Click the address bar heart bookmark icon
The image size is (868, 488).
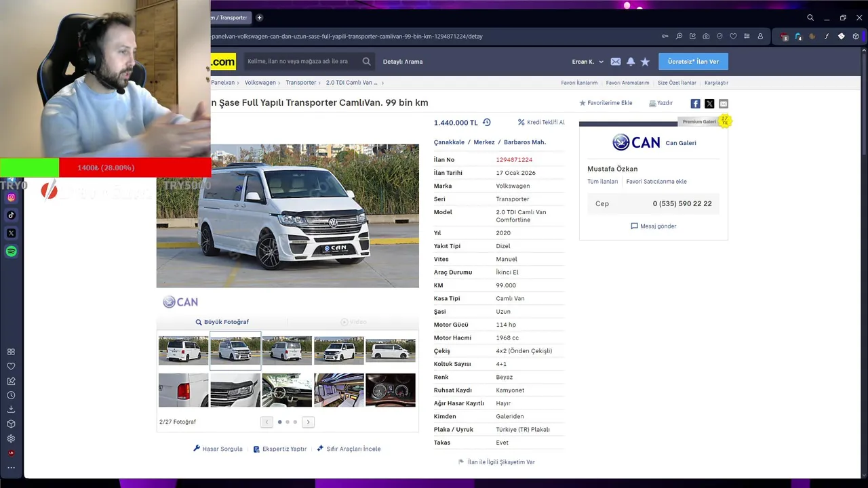coord(733,37)
